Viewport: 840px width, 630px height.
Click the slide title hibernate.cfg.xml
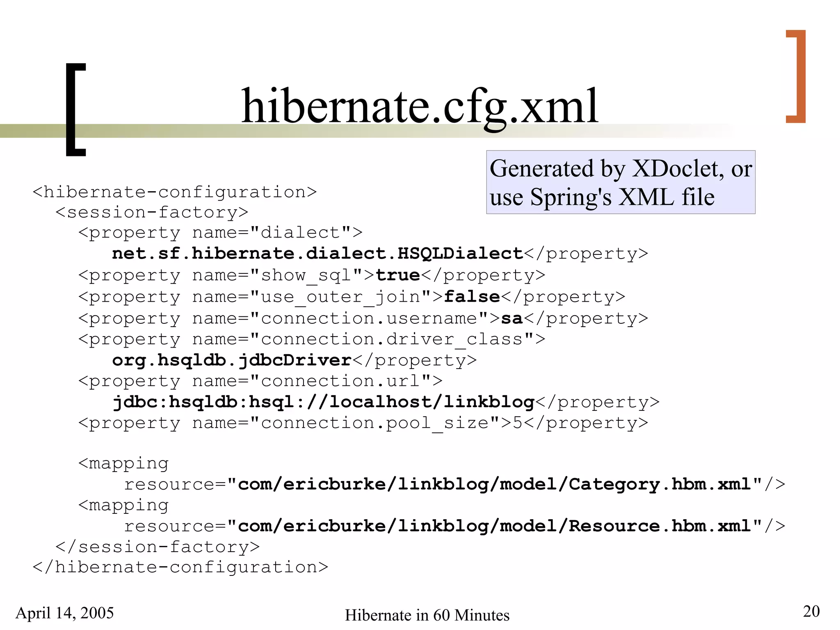[x=419, y=106]
